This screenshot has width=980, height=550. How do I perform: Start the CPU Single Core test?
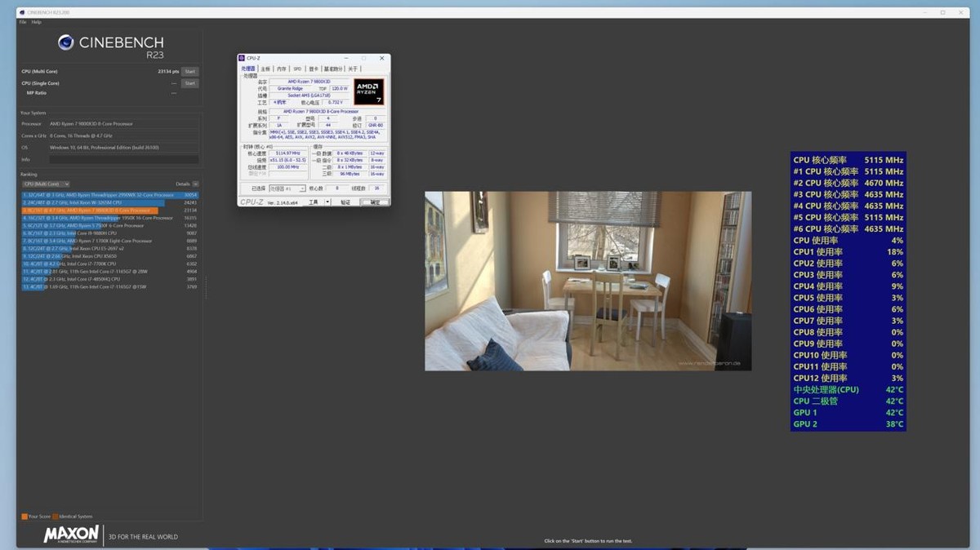coord(189,83)
